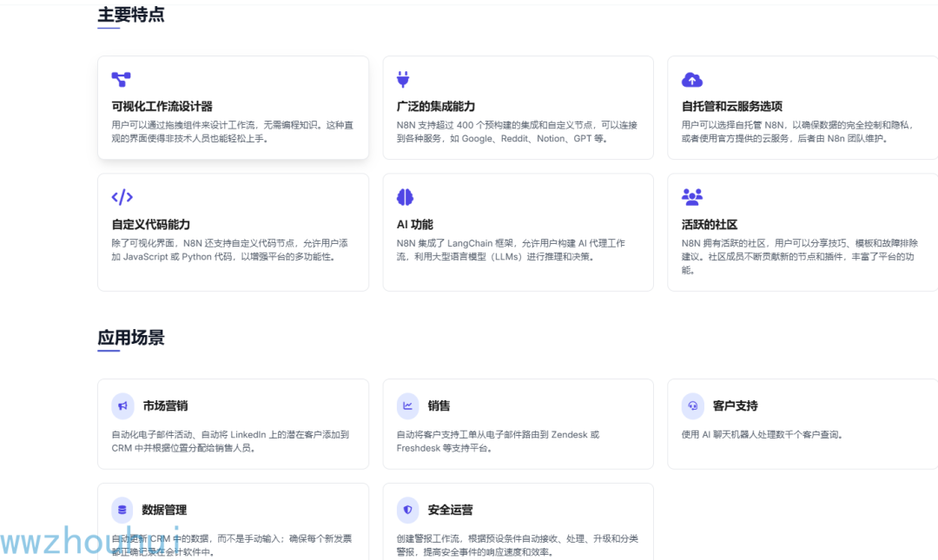The image size is (938, 560).
Task: Click the line chart icon beside 销售
Action: point(407,405)
